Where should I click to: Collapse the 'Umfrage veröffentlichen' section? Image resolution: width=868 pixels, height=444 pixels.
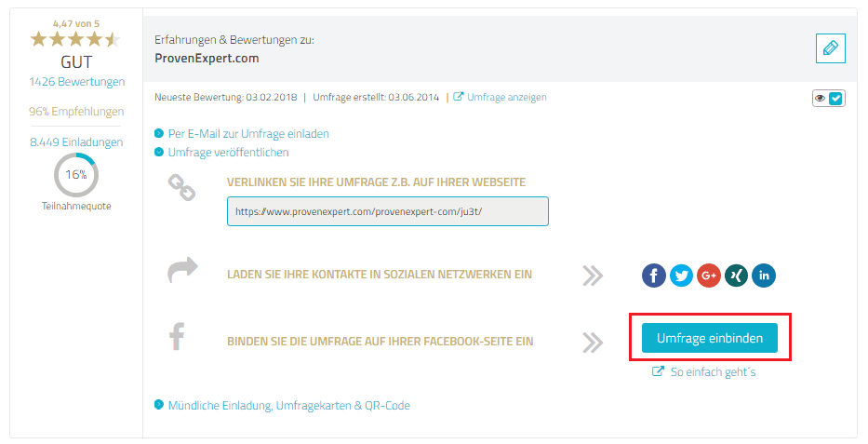228,153
